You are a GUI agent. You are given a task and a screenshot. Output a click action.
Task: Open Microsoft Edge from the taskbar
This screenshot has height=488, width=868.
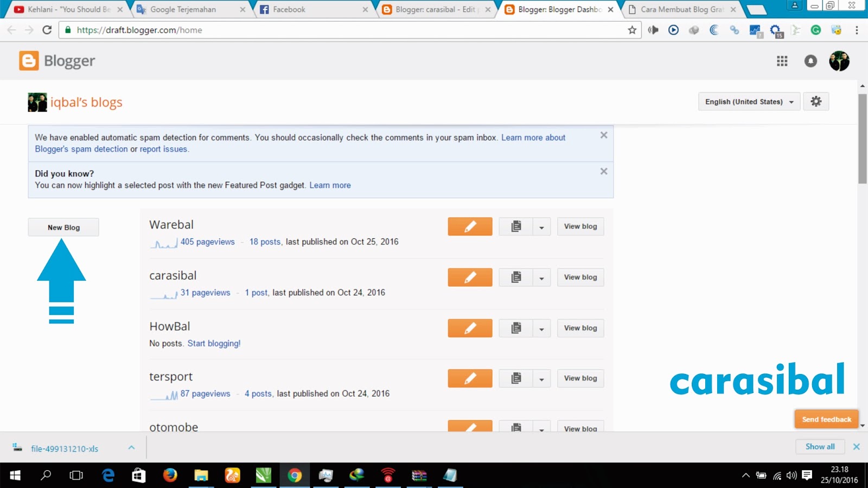(108, 476)
